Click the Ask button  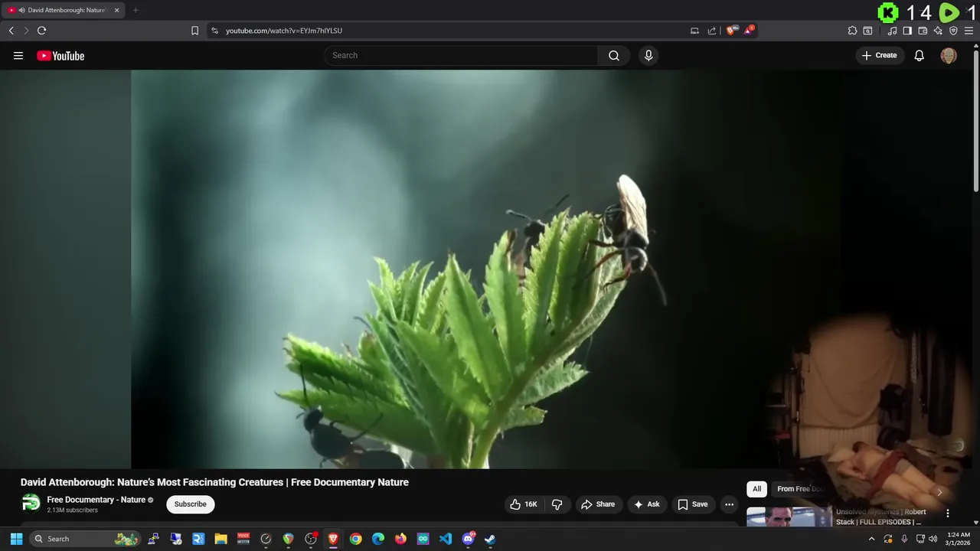pyautogui.click(x=647, y=504)
